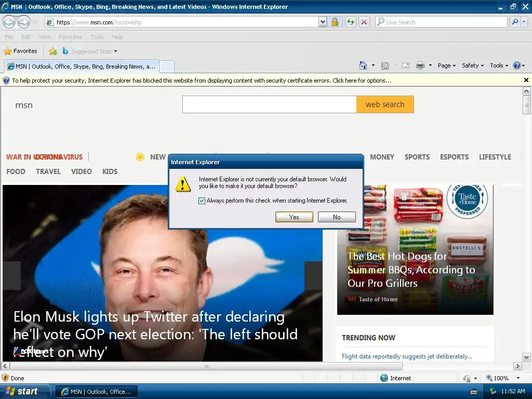
Task: Open the KIDS navigation link
Action: point(110,171)
